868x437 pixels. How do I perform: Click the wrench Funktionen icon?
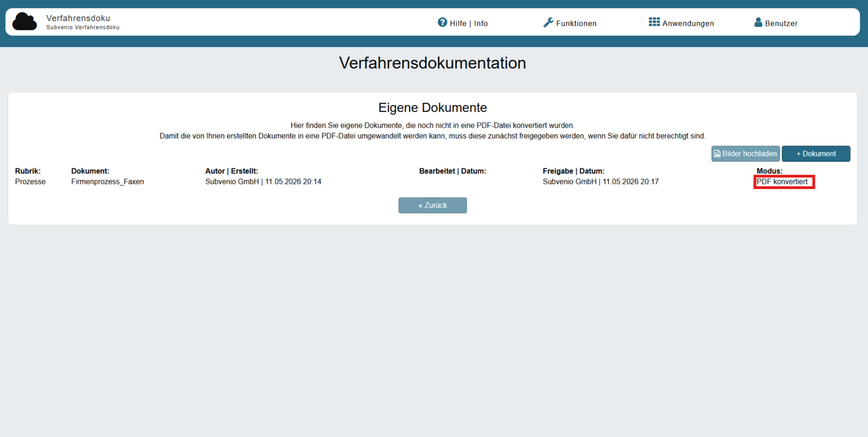pyautogui.click(x=548, y=22)
